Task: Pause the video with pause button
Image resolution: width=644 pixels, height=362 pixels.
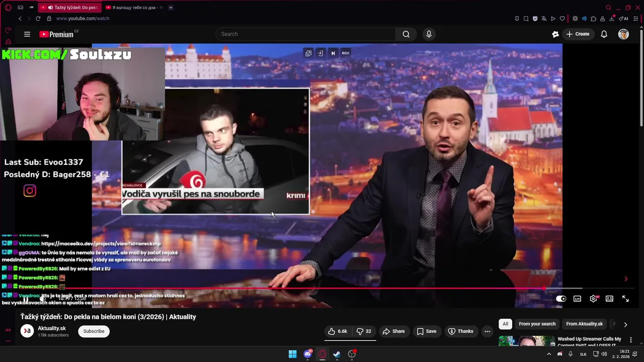Action: pyautogui.click(x=26, y=299)
